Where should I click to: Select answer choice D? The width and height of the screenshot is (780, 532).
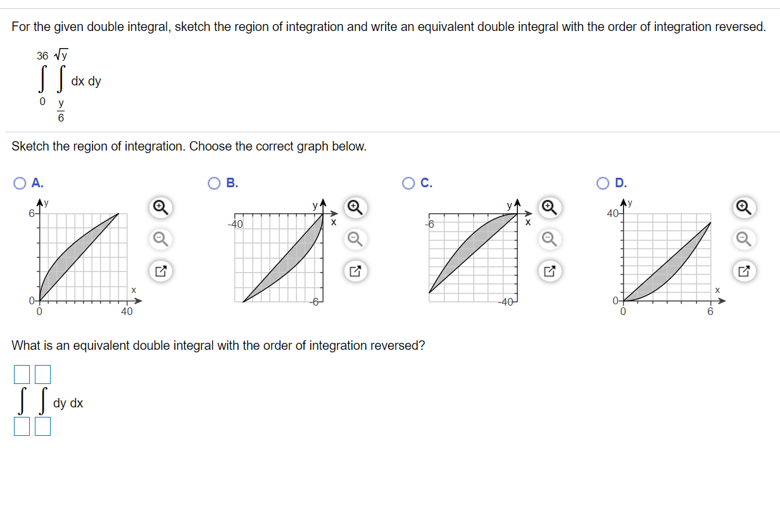pos(603,183)
